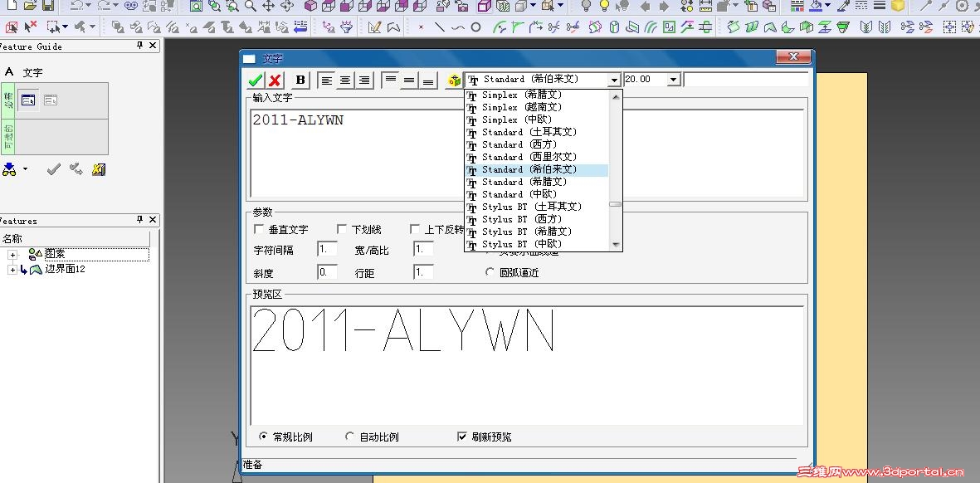Select the 常规比例 radio button

pos(263,437)
